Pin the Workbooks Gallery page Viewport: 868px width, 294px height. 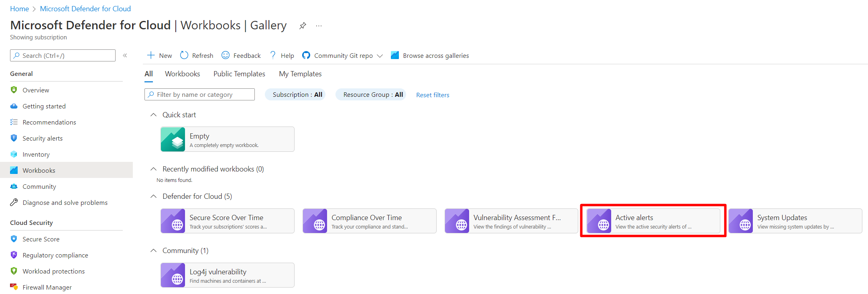coord(303,26)
